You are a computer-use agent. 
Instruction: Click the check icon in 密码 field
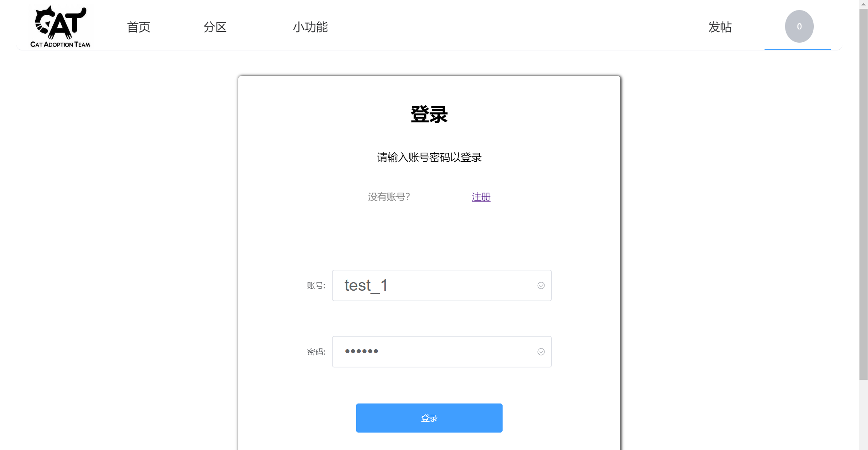point(541,352)
